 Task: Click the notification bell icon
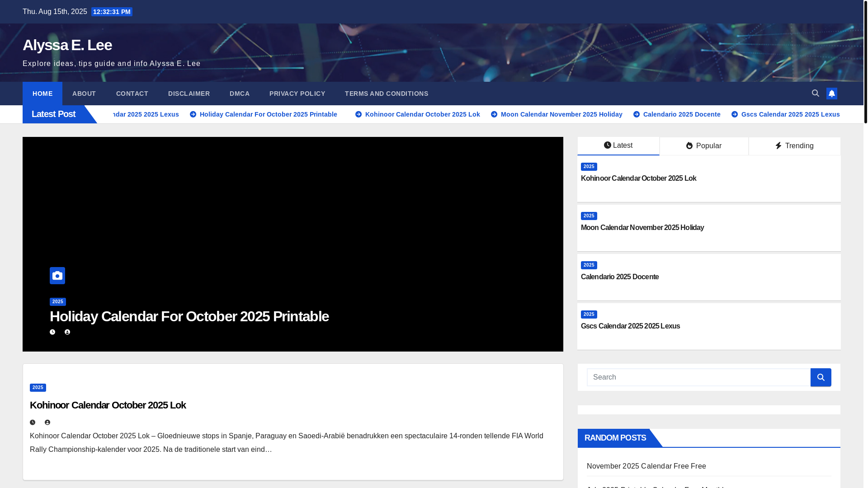coord(832,94)
